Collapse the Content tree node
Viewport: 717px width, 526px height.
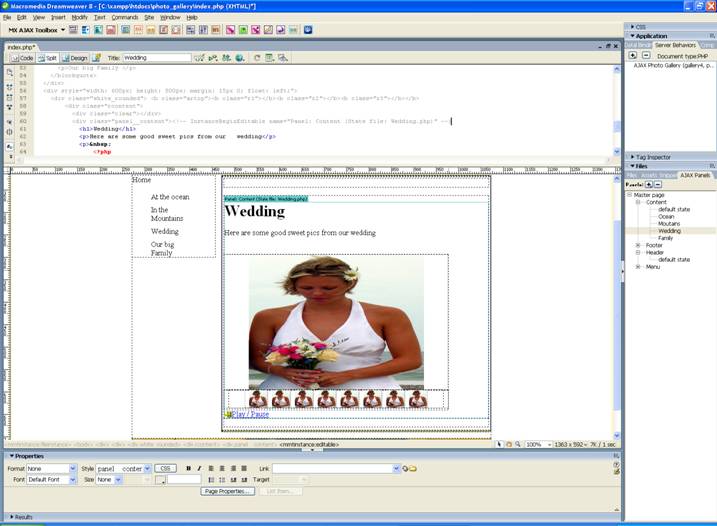638,202
